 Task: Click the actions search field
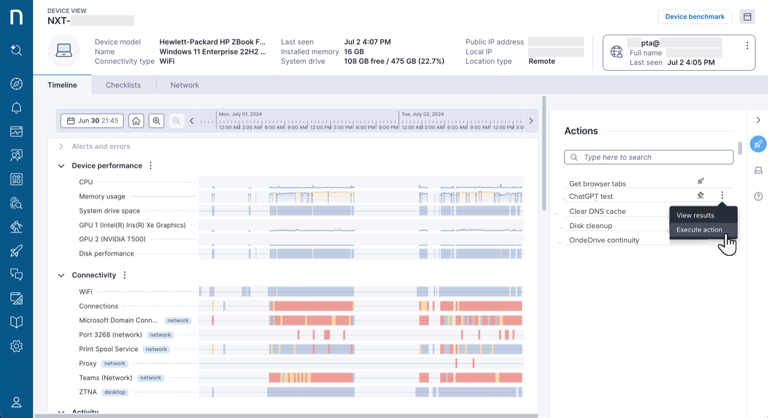[648, 157]
